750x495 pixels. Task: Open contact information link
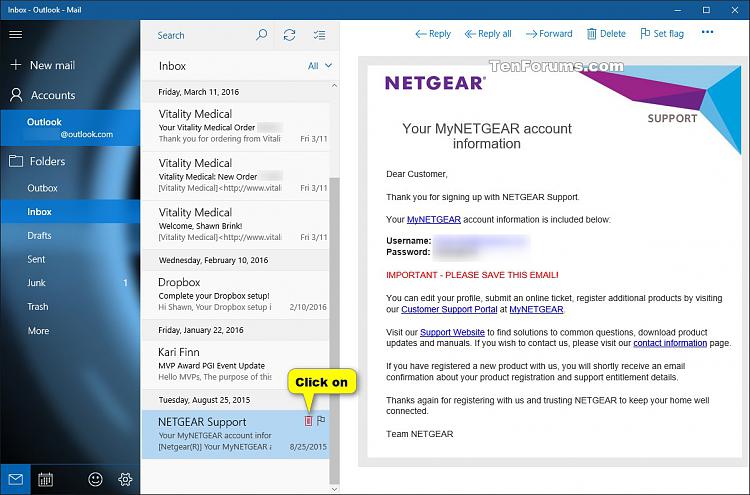point(670,343)
